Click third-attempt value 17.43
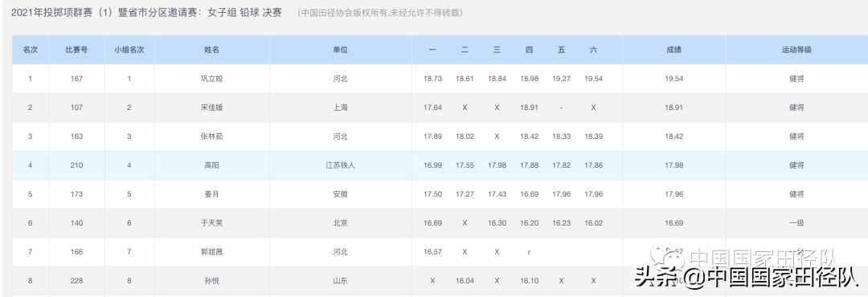The height and width of the screenshot is (297, 868). click(x=497, y=194)
